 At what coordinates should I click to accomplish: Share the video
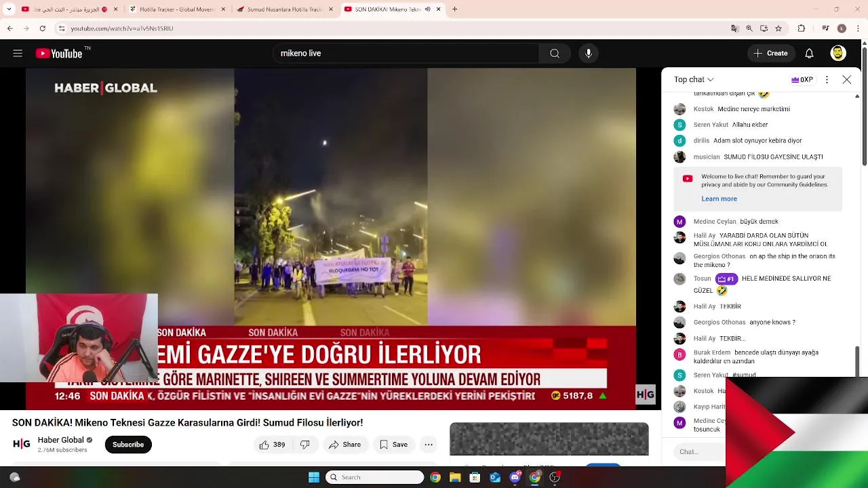pyautogui.click(x=344, y=445)
